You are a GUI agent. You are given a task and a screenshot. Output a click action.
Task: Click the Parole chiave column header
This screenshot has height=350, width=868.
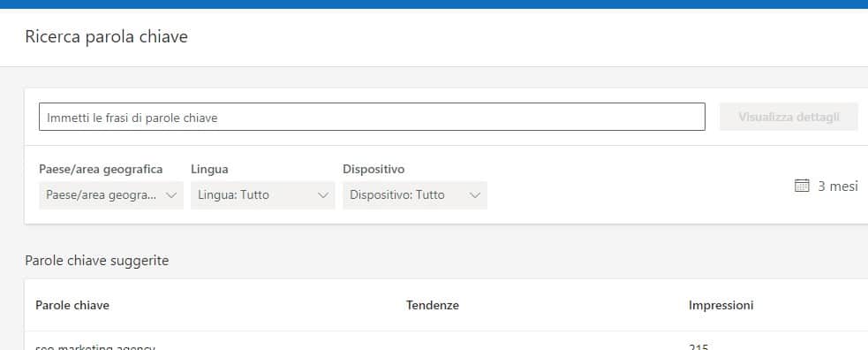pos(72,305)
